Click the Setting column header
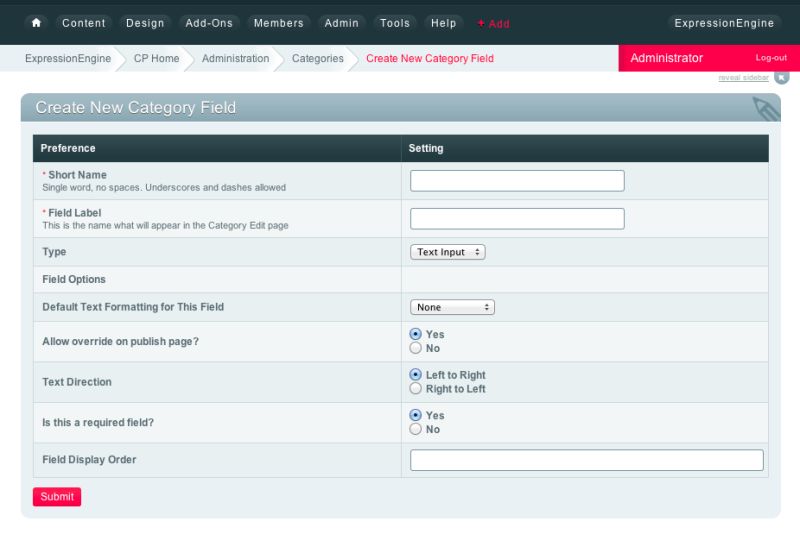 coord(426,148)
